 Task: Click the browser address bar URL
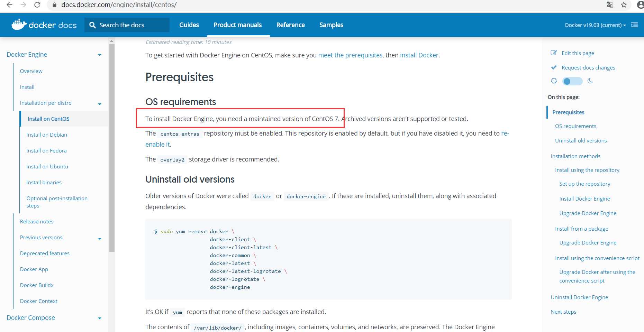pos(119,5)
